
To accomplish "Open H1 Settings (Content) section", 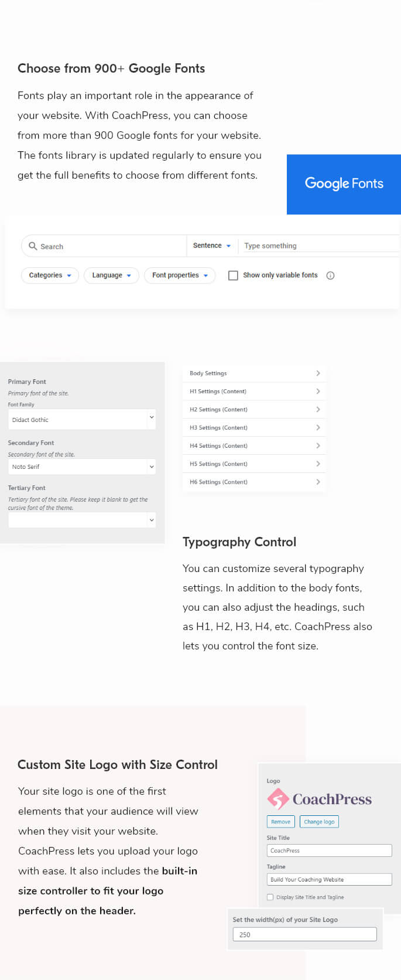I will (x=254, y=392).
